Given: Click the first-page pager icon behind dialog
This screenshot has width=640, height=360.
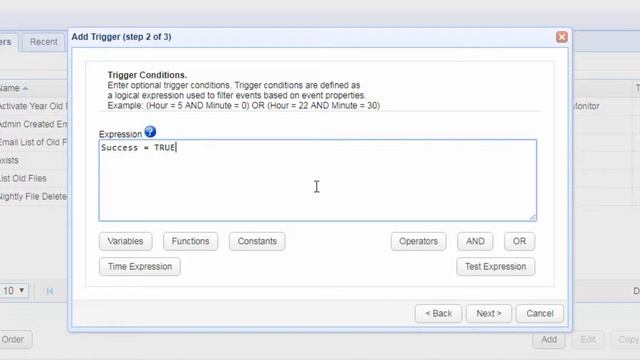Looking at the screenshot, I should [50, 291].
